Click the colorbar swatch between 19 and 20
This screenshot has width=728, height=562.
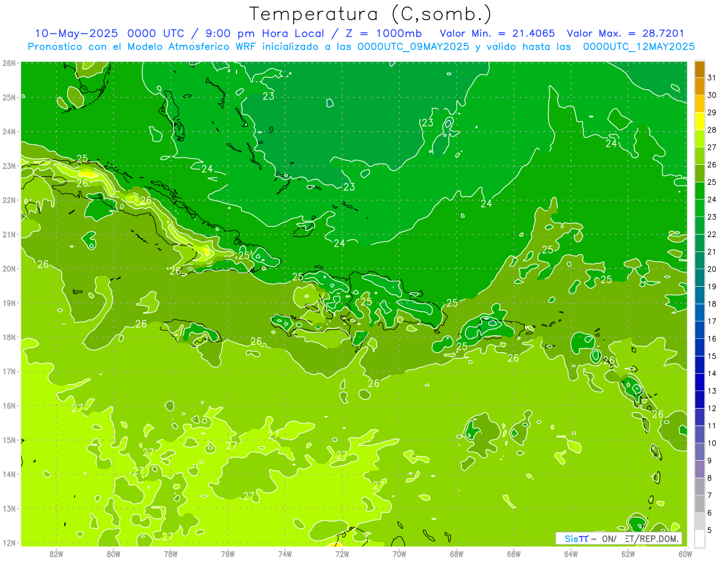pyautogui.click(x=699, y=278)
